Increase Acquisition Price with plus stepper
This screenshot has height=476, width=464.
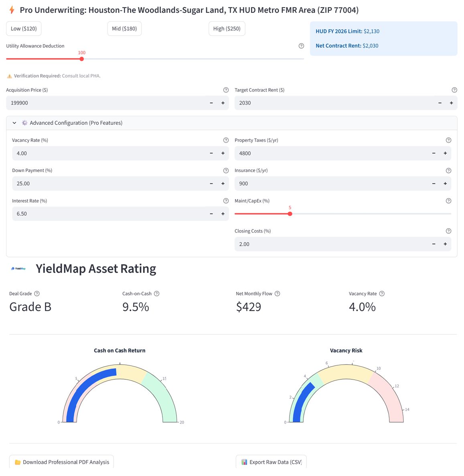coord(223,103)
